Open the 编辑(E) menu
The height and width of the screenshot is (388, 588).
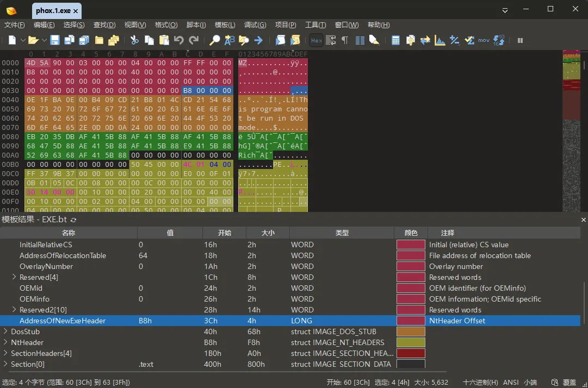(44, 25)
